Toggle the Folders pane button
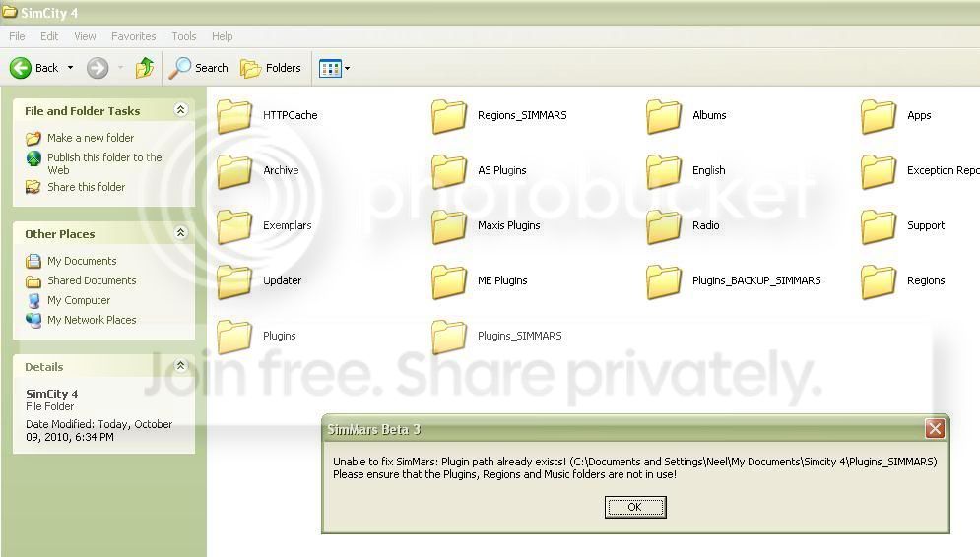The image size is (980, 557). (x=271, y=68)
